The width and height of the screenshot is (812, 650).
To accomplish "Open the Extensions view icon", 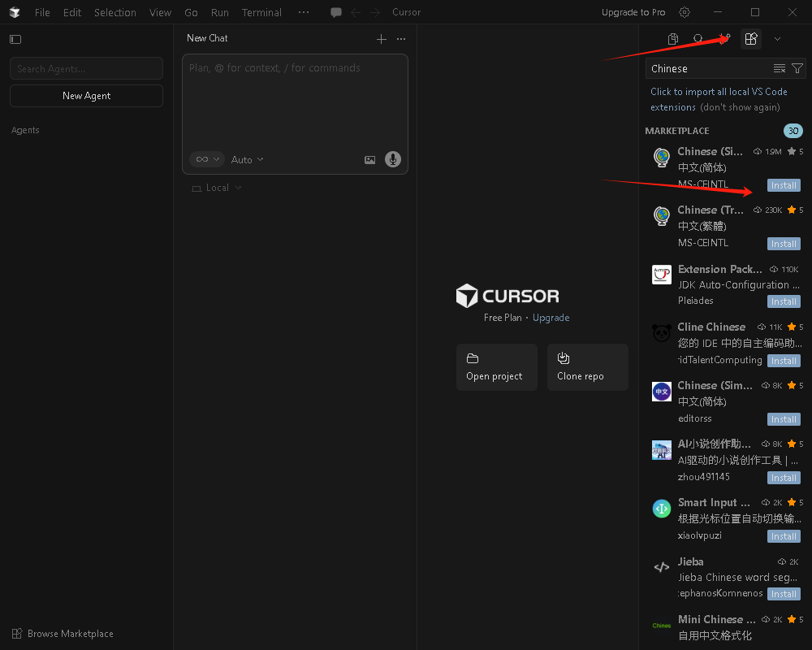I will pyautogui.click(x=751, y=38).
